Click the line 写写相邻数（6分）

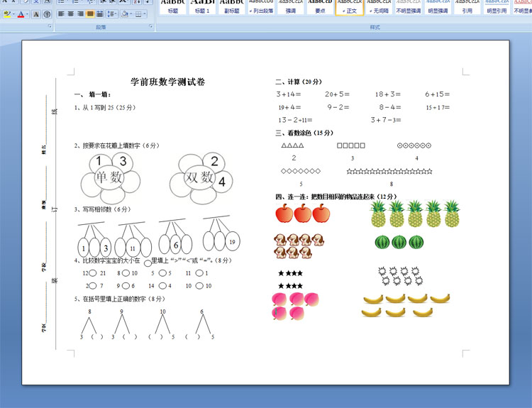pos(102,209)
